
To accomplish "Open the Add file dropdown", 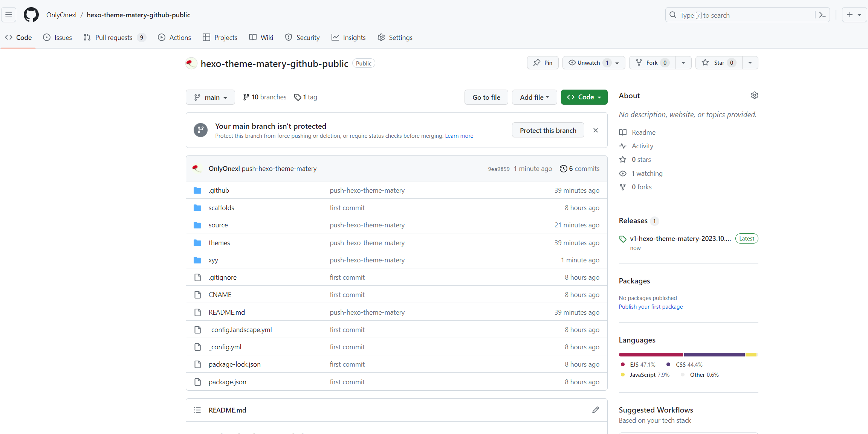I will coord(534,97).
